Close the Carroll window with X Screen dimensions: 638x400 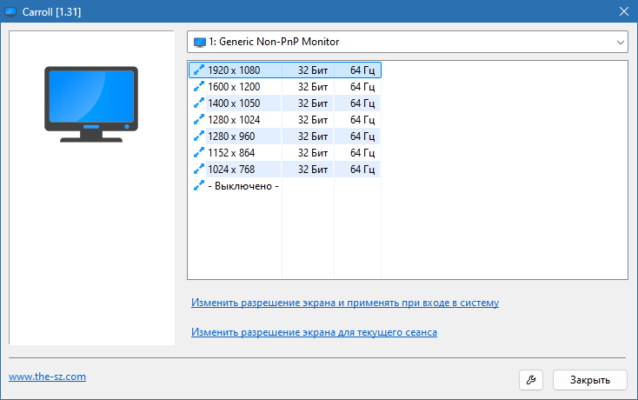tap(624, 11)
